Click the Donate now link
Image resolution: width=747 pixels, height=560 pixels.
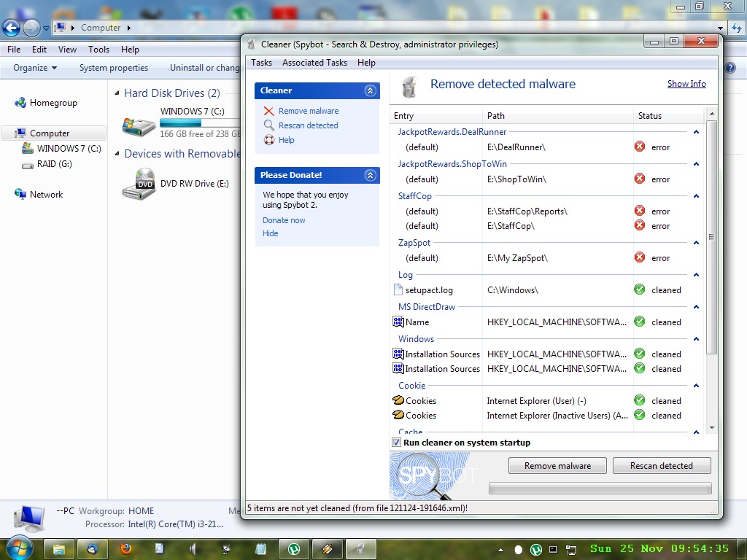pos(284,220)
